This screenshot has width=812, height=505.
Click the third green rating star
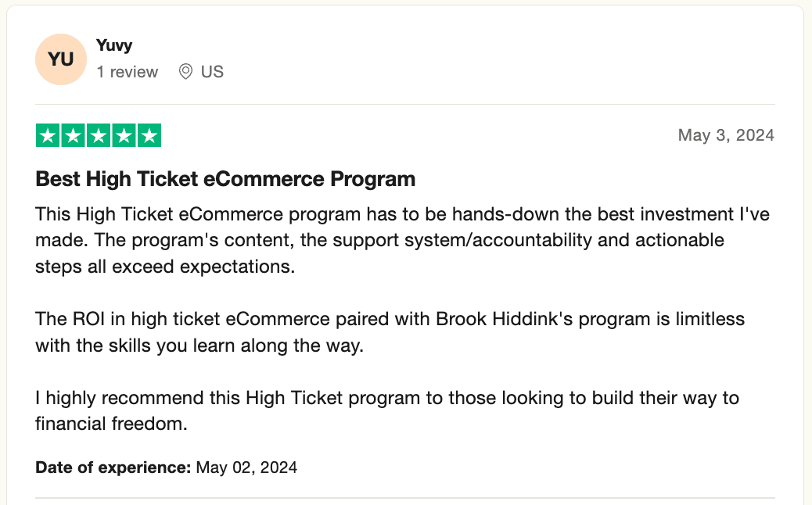point(99,136)
